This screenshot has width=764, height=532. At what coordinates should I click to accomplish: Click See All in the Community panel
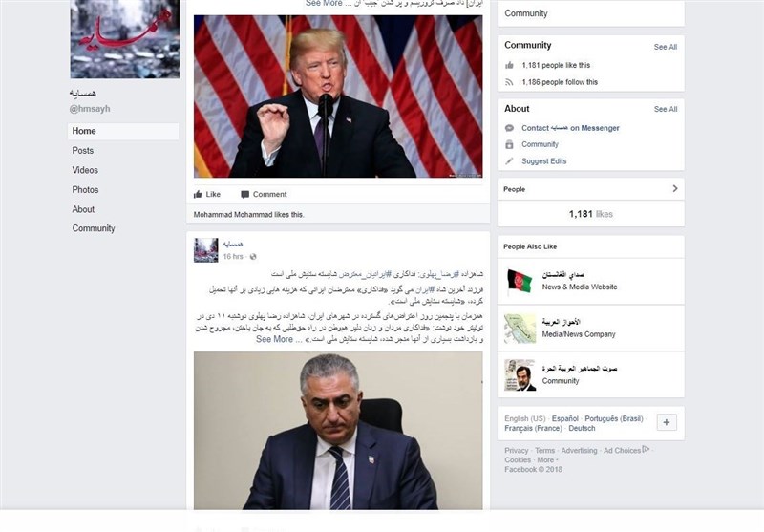click(666, 47)
